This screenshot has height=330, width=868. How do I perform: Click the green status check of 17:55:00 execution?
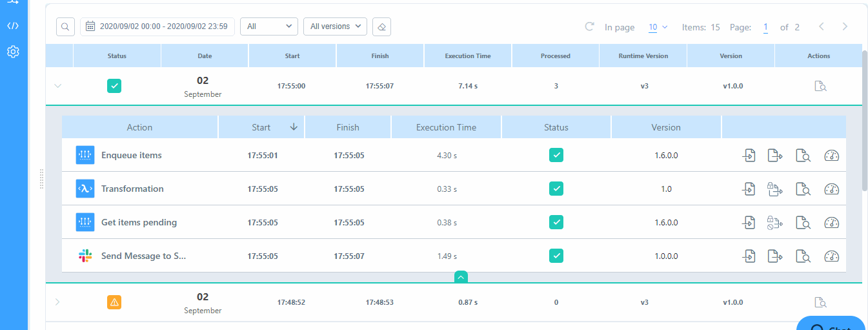click(x=114, y=86)
